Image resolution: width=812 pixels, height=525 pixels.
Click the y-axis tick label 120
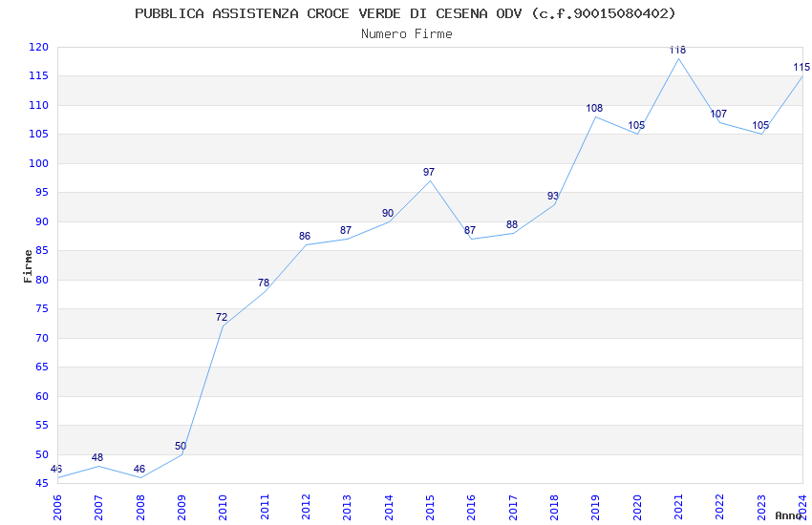[38, 47]
